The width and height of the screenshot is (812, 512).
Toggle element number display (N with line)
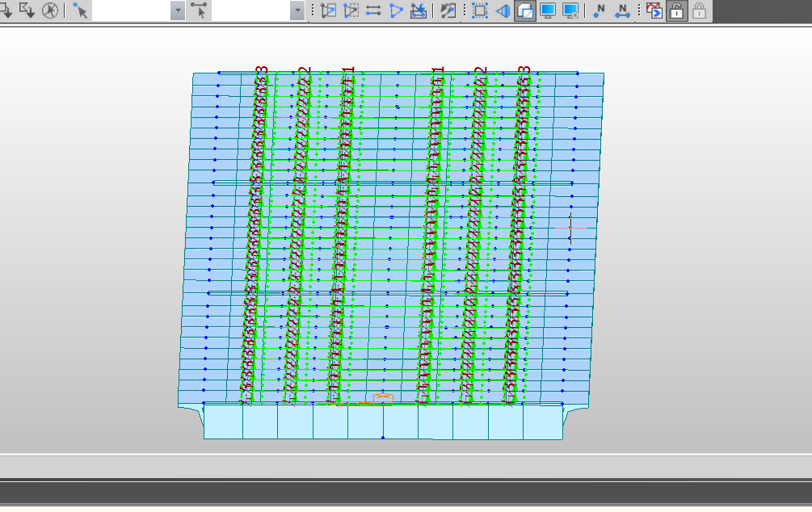[x=622, y=10]
